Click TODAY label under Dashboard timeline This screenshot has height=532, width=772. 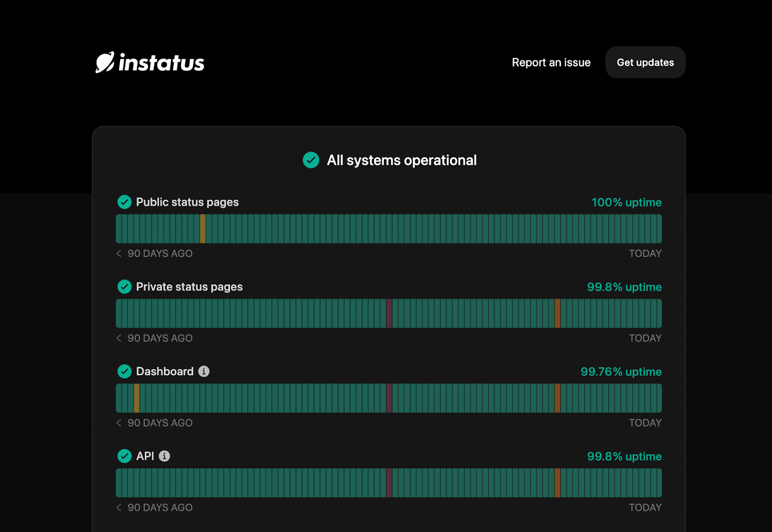[645, 423]
